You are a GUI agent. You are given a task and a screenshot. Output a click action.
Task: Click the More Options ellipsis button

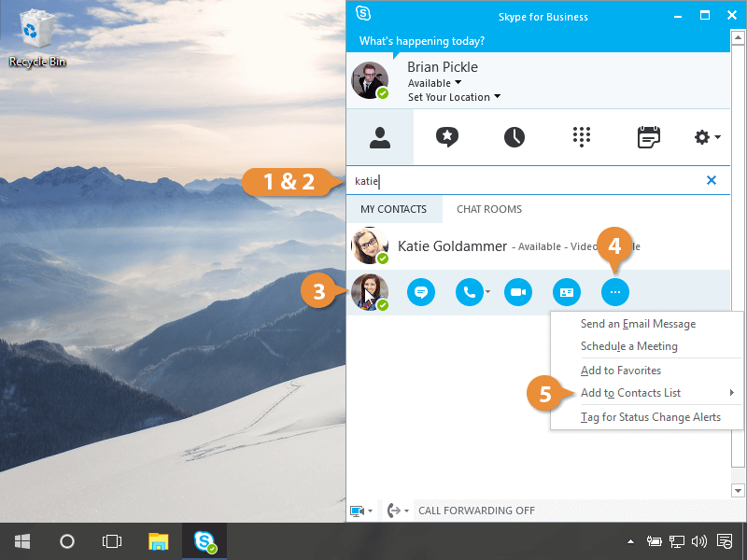(x=614, y=292)
